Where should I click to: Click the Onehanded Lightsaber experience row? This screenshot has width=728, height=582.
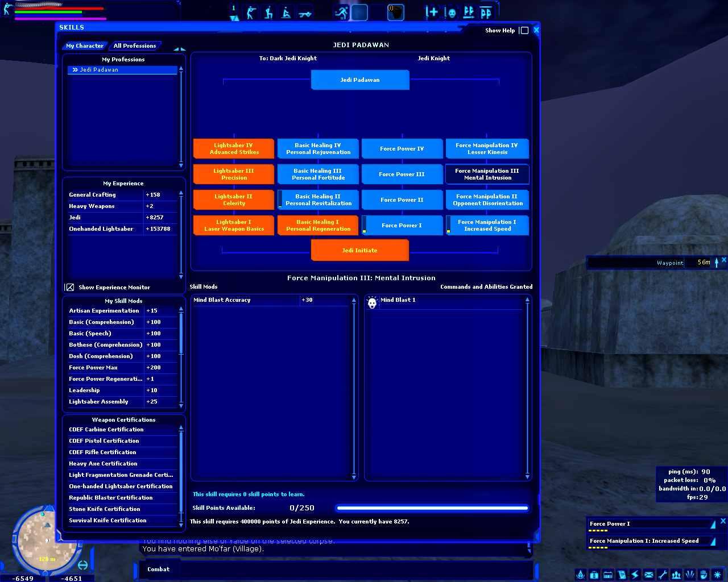pos(122,229)
